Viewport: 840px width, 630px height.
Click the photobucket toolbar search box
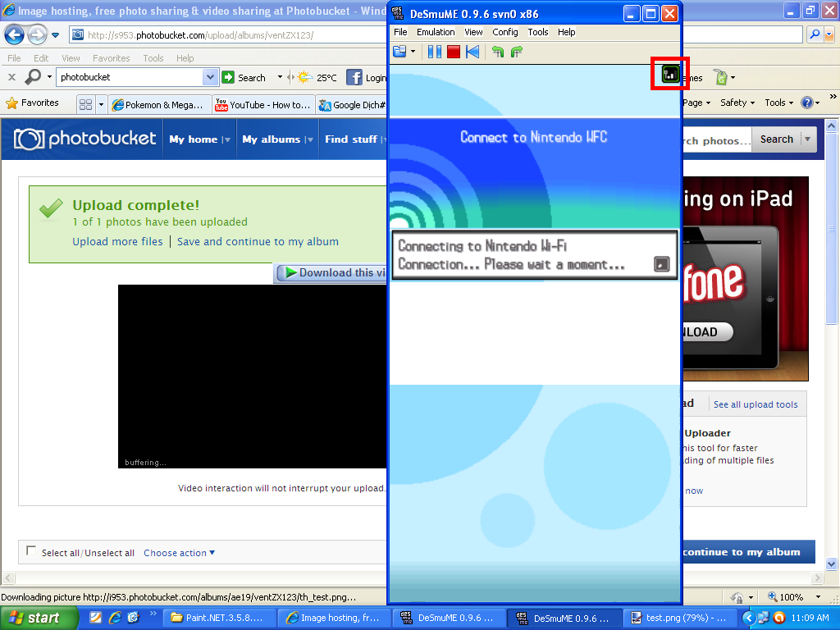click(x=130, y=77)
